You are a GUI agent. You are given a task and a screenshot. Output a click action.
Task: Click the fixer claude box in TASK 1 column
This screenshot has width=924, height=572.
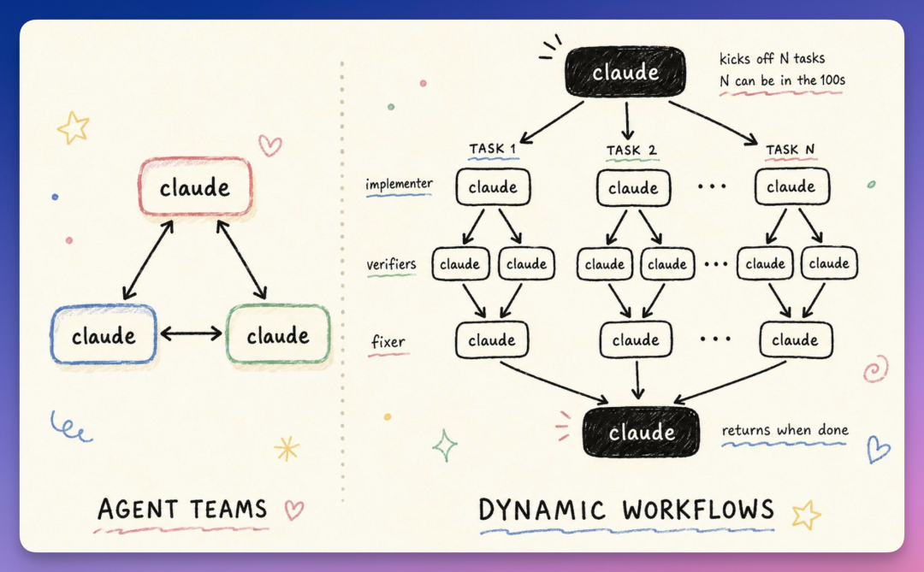pos(492,340)
